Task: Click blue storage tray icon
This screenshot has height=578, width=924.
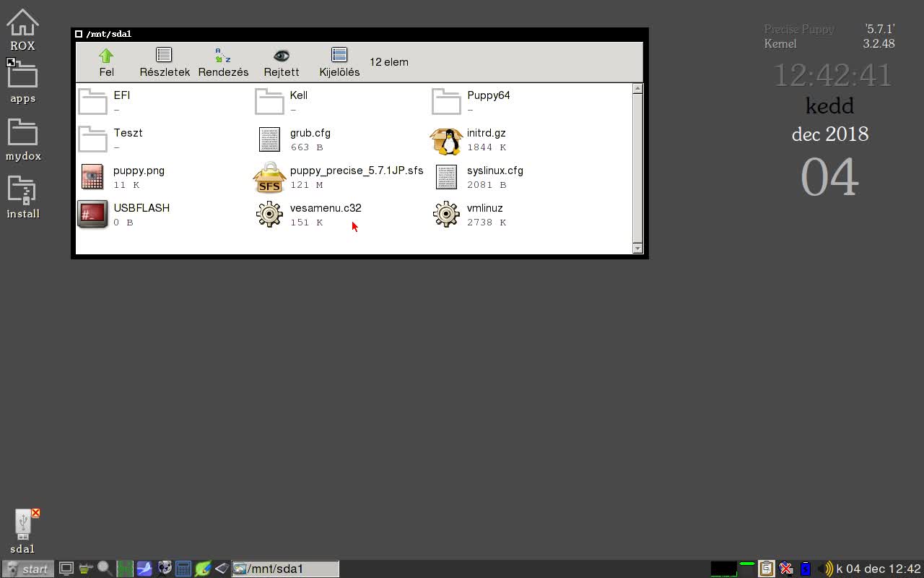Action: point(806,569)
